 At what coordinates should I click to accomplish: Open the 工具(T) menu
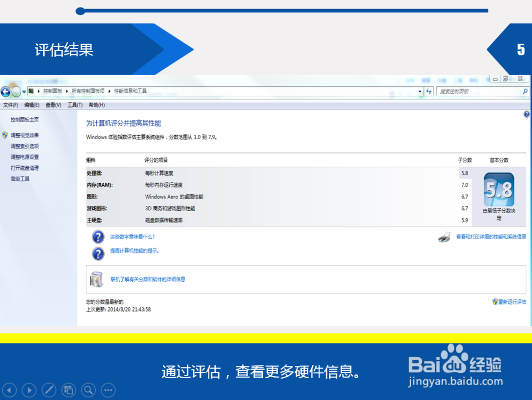pos(74,104)
